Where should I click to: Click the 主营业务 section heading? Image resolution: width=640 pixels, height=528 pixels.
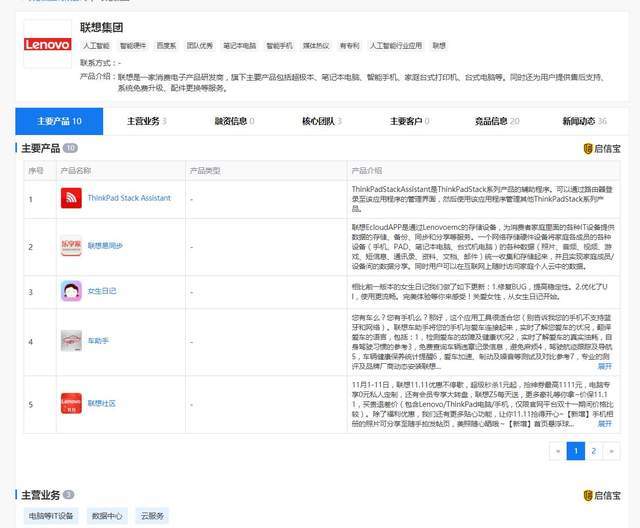tap(40, 495)
